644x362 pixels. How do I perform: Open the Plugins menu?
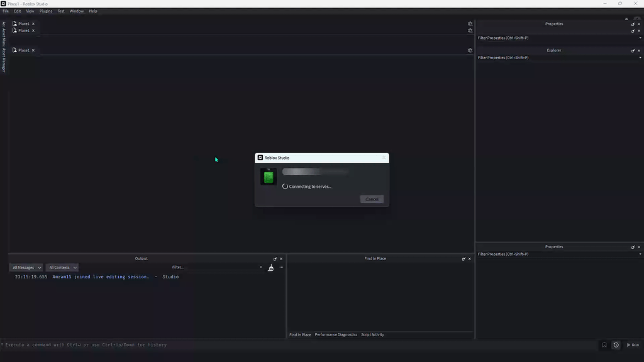pyautogui.click(x=45, y=11)
